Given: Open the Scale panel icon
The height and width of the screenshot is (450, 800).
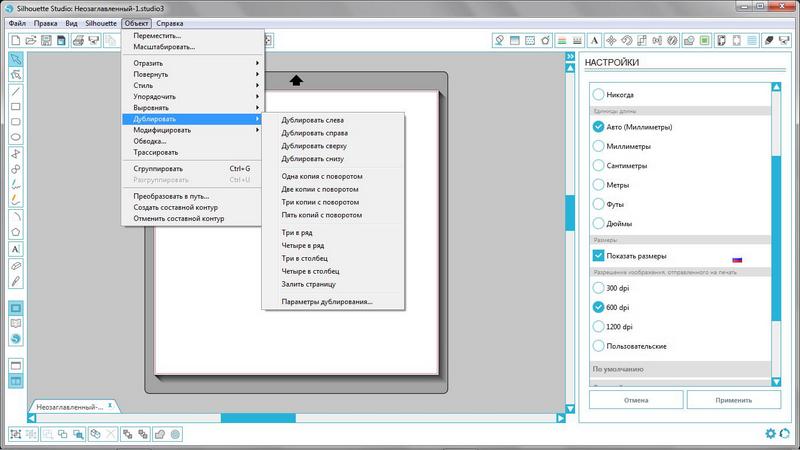Looking at the screenshot, I should (642, 40).
